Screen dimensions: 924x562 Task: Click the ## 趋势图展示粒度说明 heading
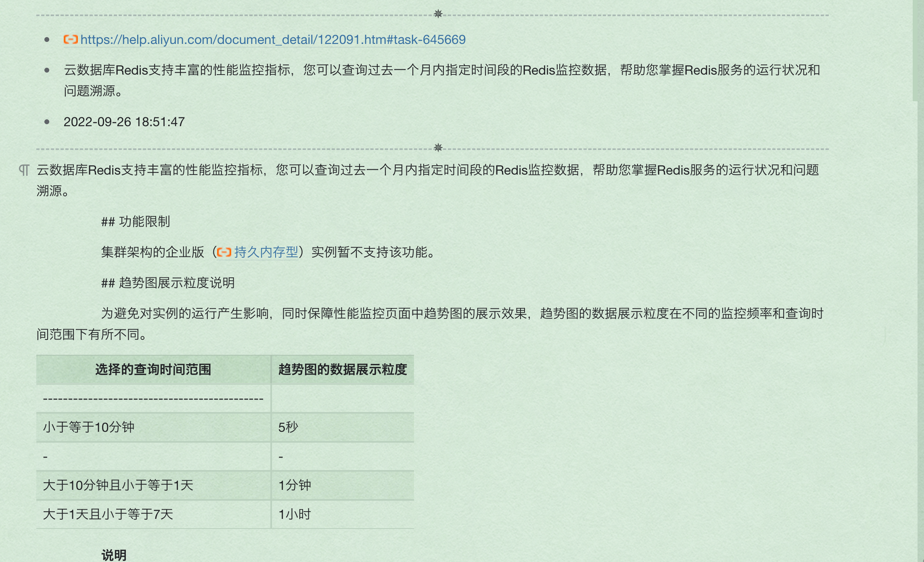click(x=168, y=283)
